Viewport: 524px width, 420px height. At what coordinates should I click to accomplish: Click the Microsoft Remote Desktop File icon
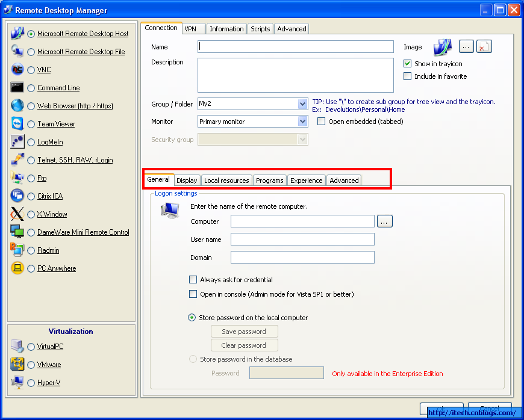coord(17,51)
